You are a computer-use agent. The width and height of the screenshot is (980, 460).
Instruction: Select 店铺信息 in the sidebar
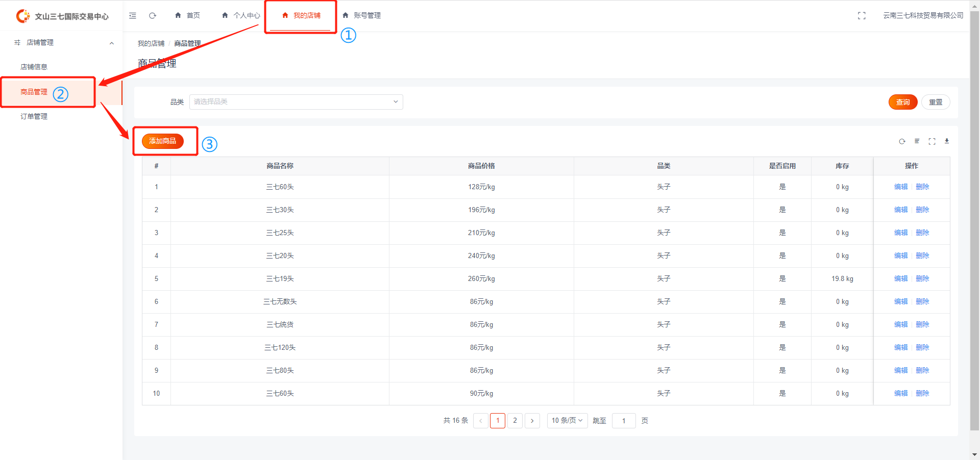(x=34, y=67)
